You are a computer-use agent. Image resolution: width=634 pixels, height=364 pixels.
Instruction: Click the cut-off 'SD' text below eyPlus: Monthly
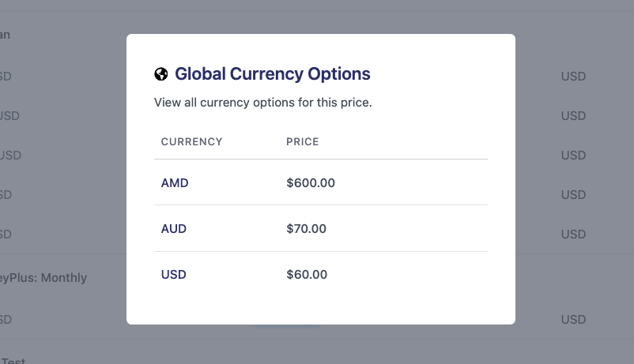[6, 320]
